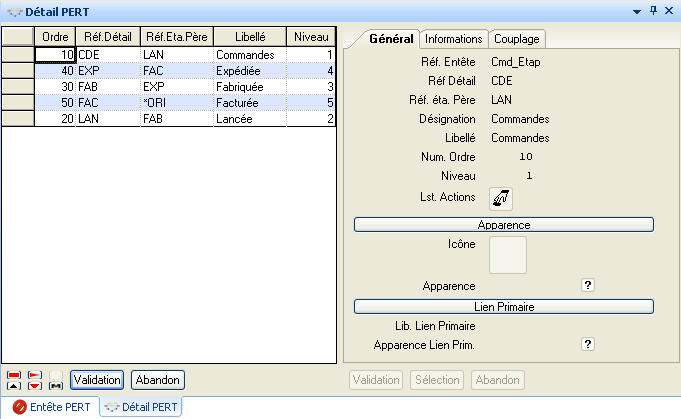
Task: Open the panel options dropdown arrow
Action: coord(636,10)
